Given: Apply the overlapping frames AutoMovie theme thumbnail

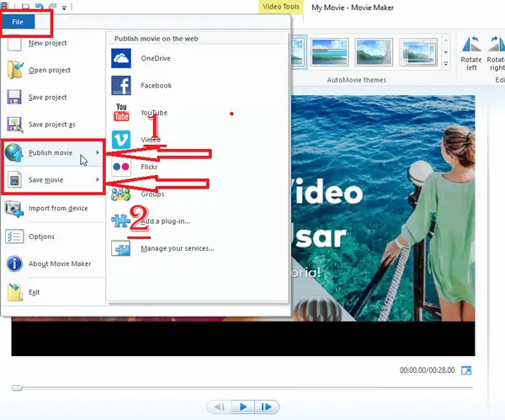Looking at the screenshot, I should pos(418,52).
